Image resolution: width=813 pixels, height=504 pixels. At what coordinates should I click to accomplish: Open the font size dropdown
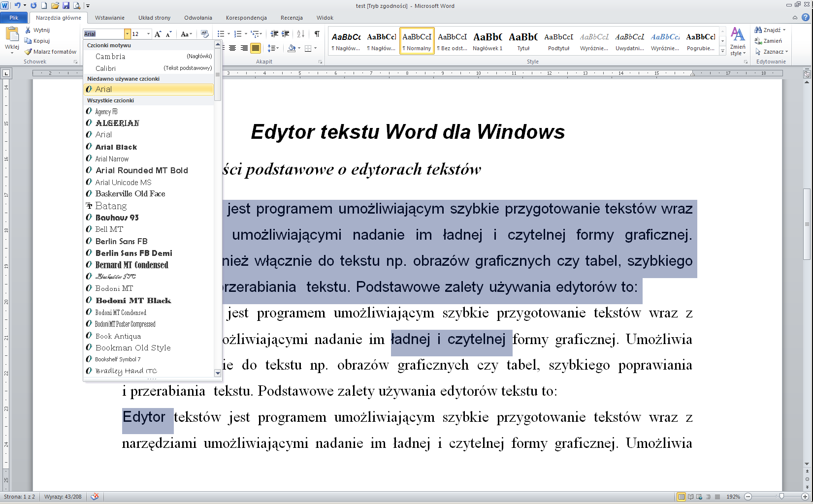148,34
